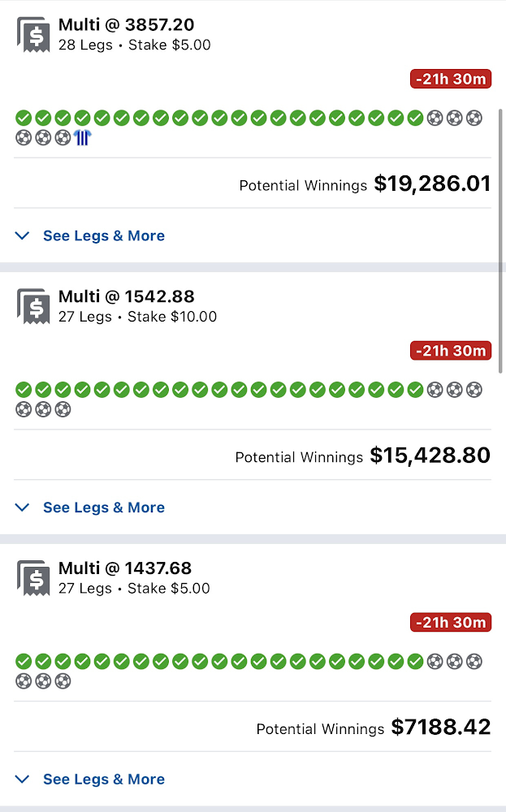
Task: Click the bet slip icon for Multi @ 1437.68
Action: (34, 579)
